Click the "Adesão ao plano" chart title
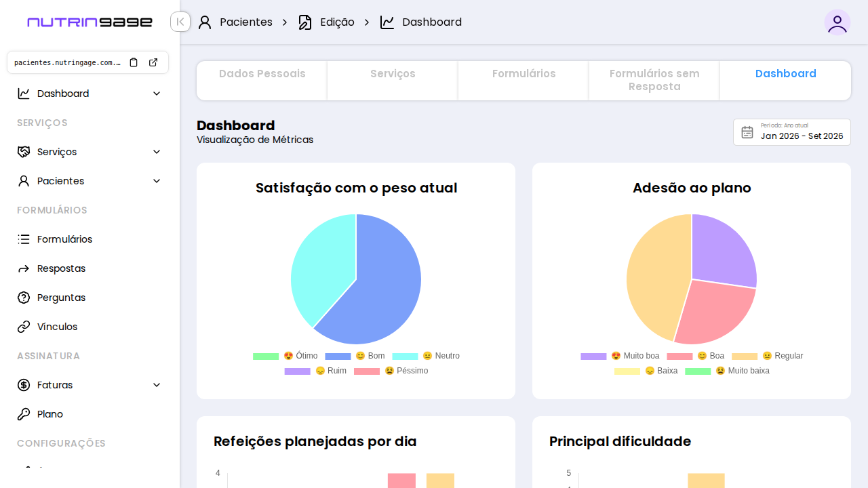The image size is (868, 488). click(x=692, y=188)
